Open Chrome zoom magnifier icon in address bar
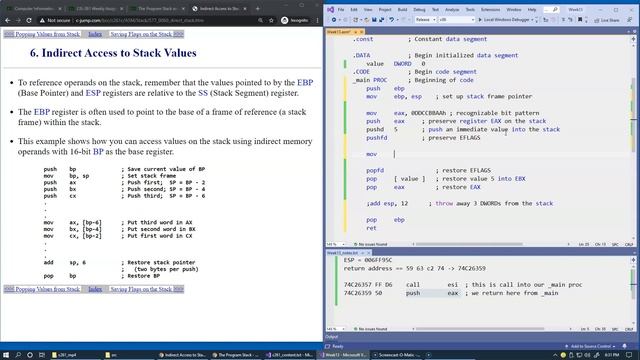Viewport: 640px width, 360px height. coord(260,20)
